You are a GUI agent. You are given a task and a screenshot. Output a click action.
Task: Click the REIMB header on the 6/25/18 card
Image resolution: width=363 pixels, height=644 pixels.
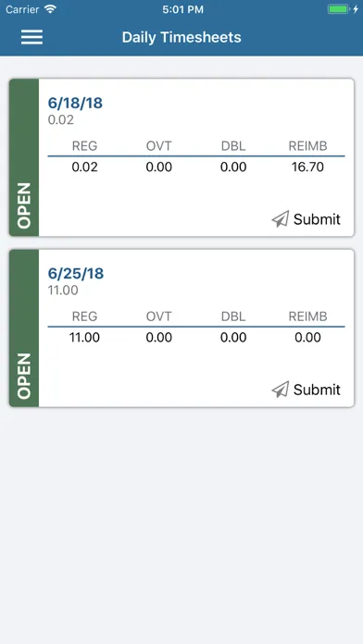(307, 316)
